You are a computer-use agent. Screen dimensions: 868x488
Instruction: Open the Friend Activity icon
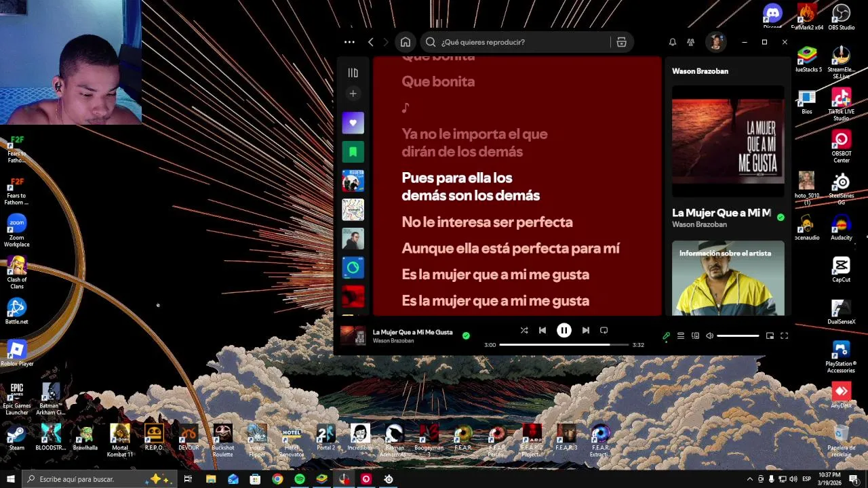tap(690, 42)
